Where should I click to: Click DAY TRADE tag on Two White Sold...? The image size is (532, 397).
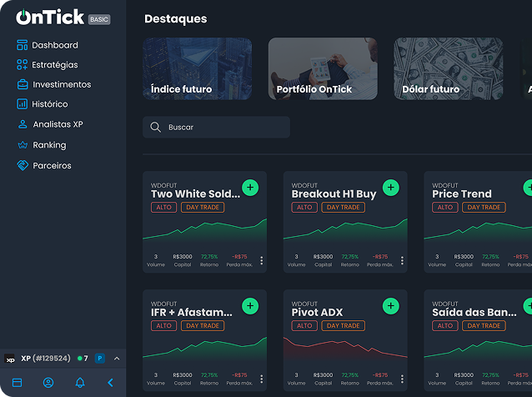(203, 208)
